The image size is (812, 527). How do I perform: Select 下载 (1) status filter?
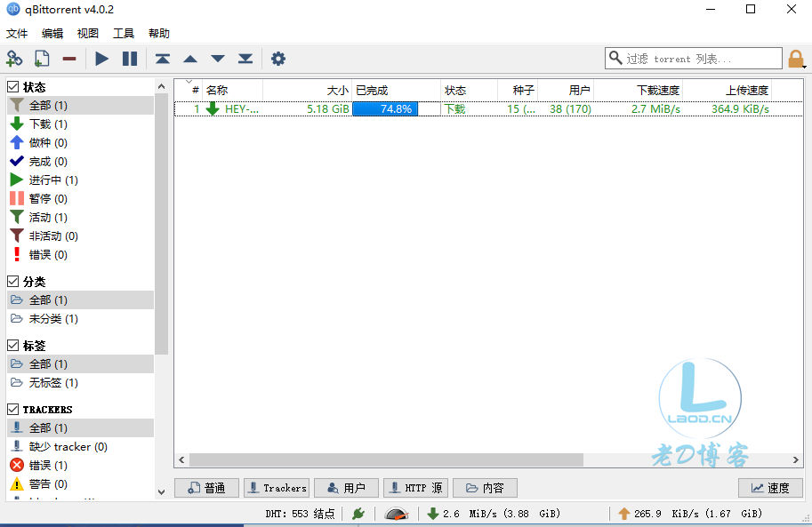coord(81,124)
